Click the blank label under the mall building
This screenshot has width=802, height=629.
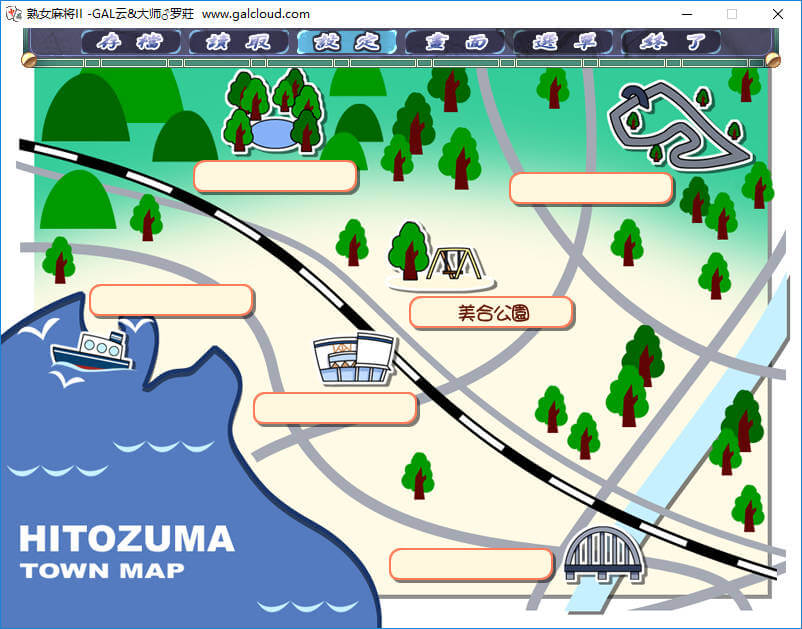coord(335,408)
